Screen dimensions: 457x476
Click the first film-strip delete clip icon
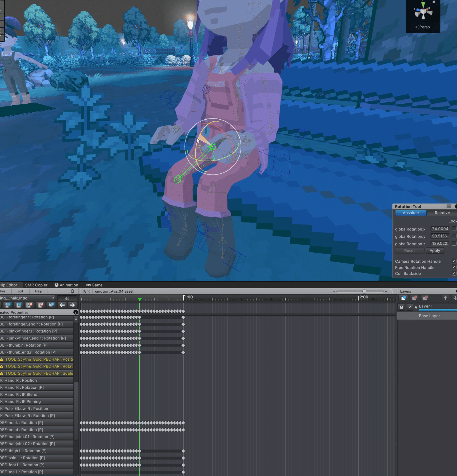[x=29, y=305]
